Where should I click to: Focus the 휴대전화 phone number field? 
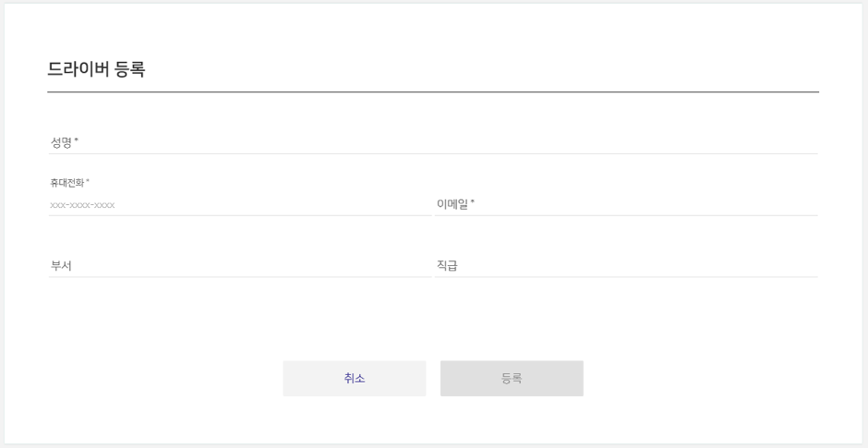tap(240, 205)
